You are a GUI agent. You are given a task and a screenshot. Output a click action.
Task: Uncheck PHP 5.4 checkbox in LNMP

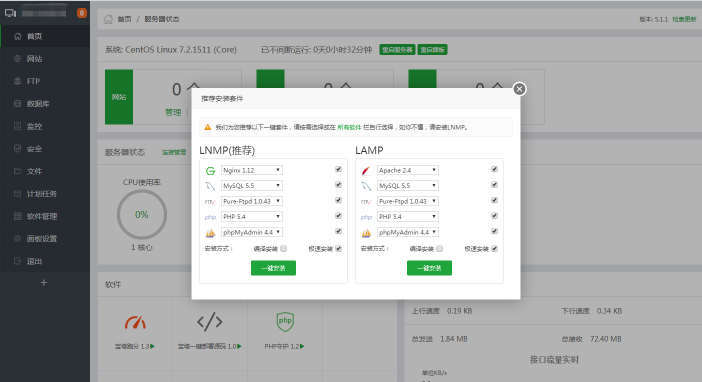(338, 216)
